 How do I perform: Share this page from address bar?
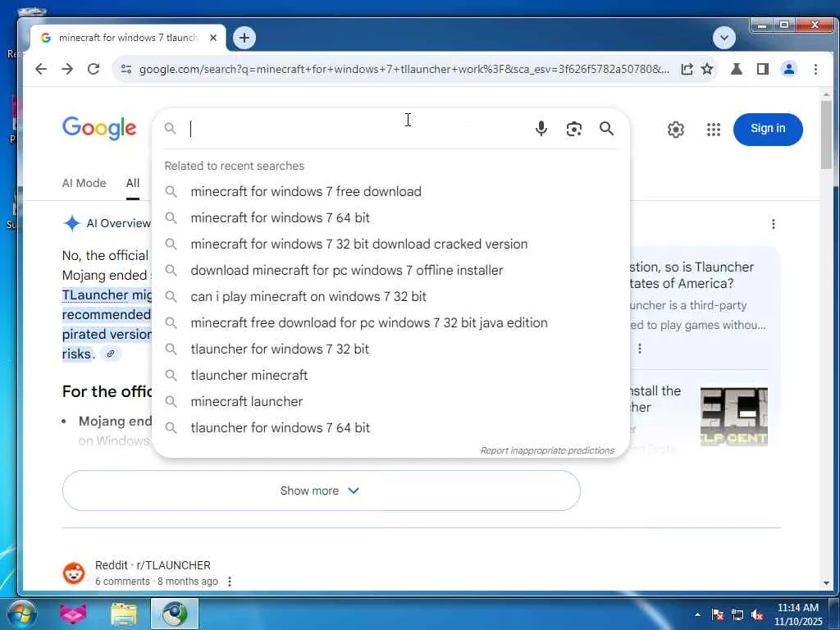[687, 69]
